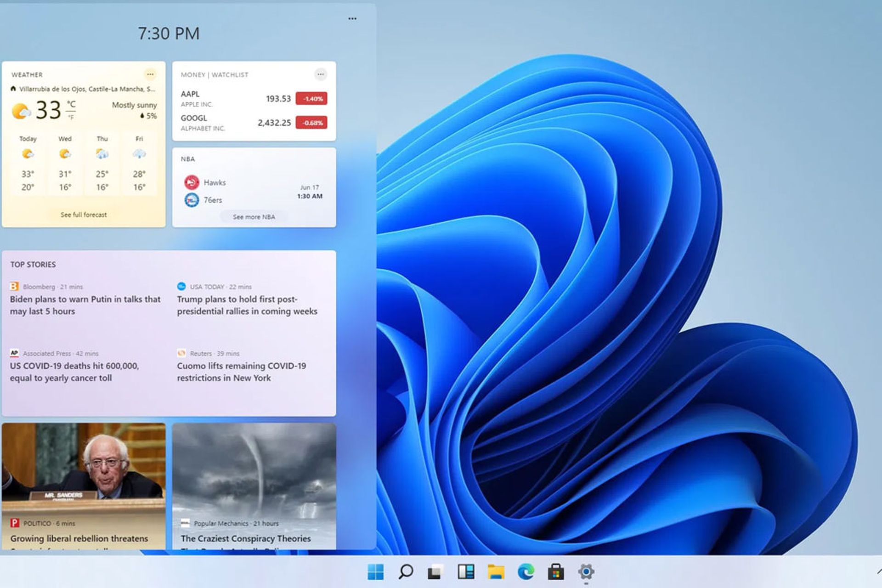Click See more NBA button
882x588 pixels.
[254, 217]
